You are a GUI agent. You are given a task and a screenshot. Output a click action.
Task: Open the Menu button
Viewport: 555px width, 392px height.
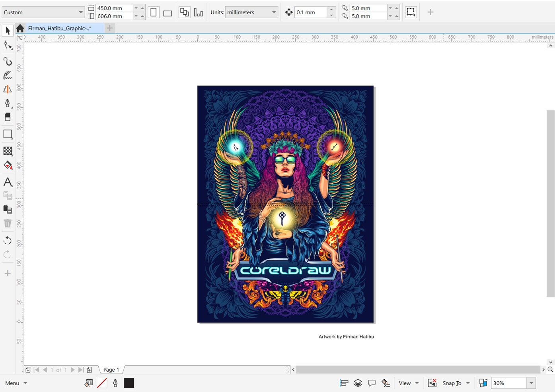point(16,383)
